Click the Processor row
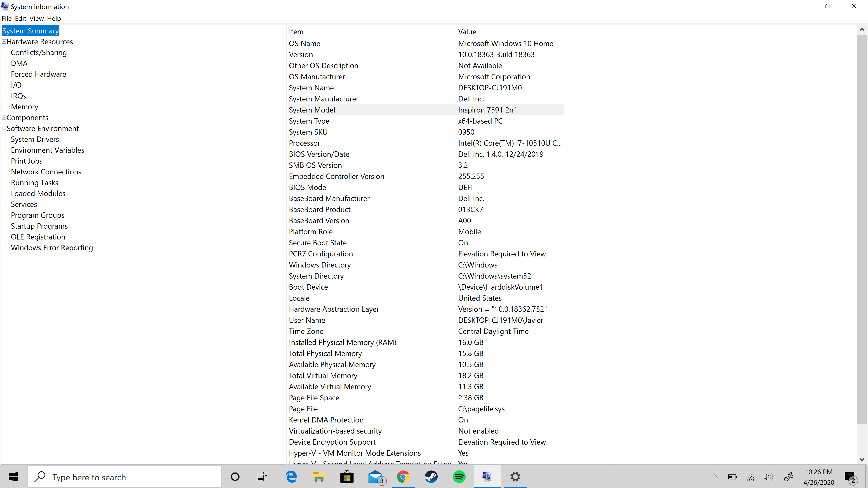 [x=426, y=143]
